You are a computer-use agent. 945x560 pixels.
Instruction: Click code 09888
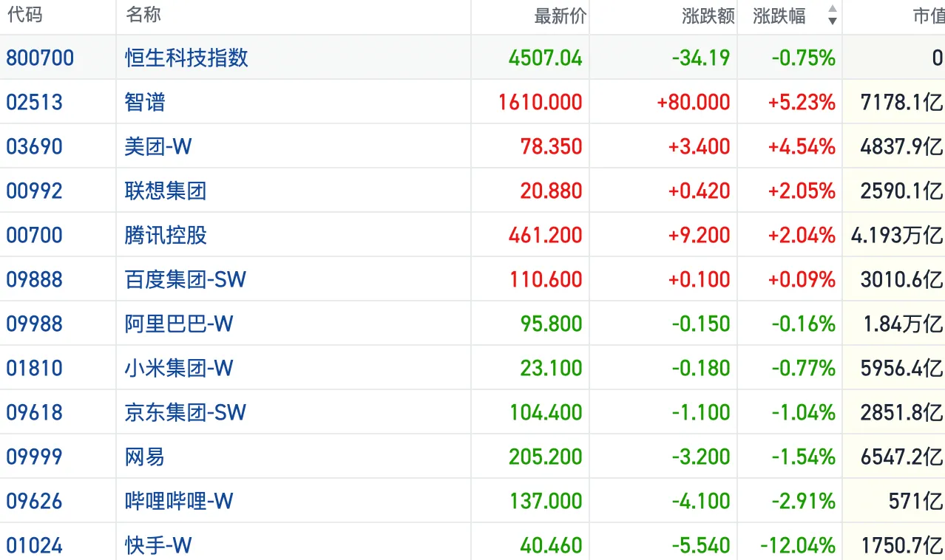(x=35, y=279)
